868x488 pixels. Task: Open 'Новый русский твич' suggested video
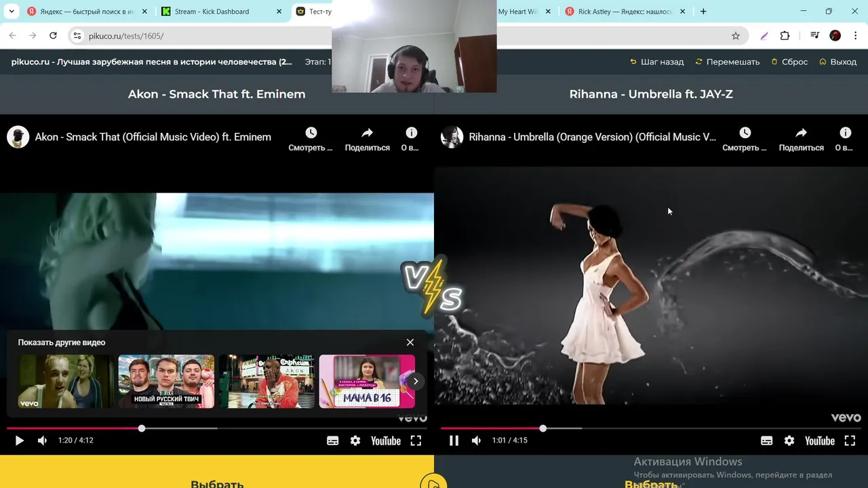pos(166,381)
